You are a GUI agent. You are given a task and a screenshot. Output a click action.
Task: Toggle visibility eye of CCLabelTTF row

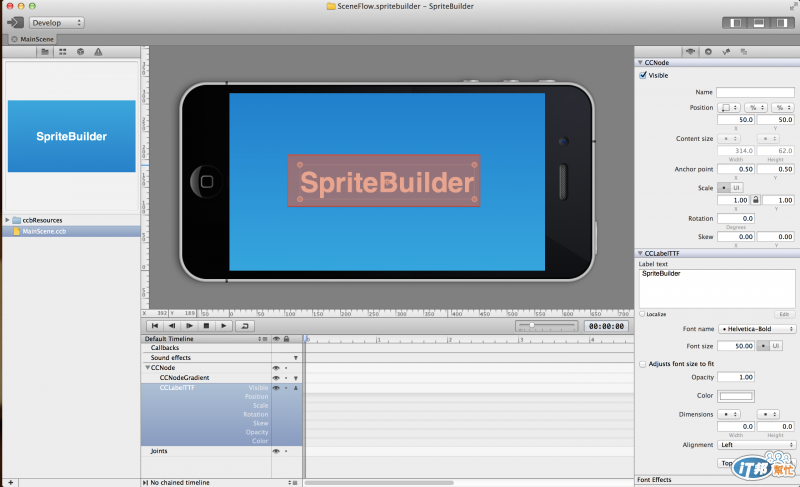click(x=276, y=388)
